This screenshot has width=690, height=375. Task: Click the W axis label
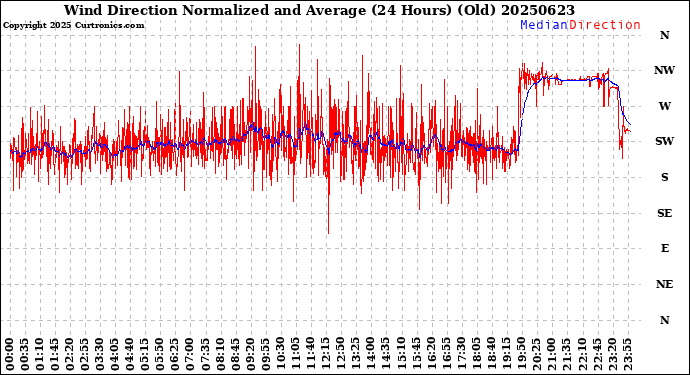coord(664,106)
